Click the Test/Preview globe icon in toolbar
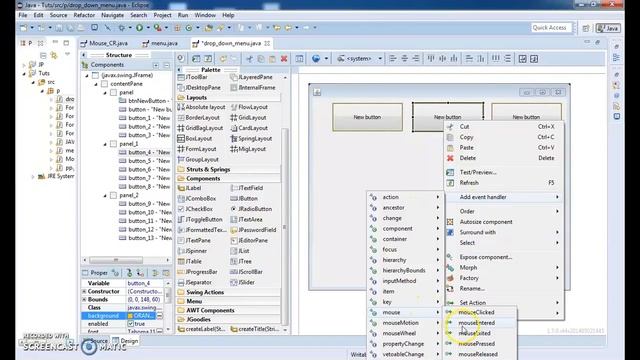The width and height of the screenshot is (640, 360). click(x=316, y=59)
